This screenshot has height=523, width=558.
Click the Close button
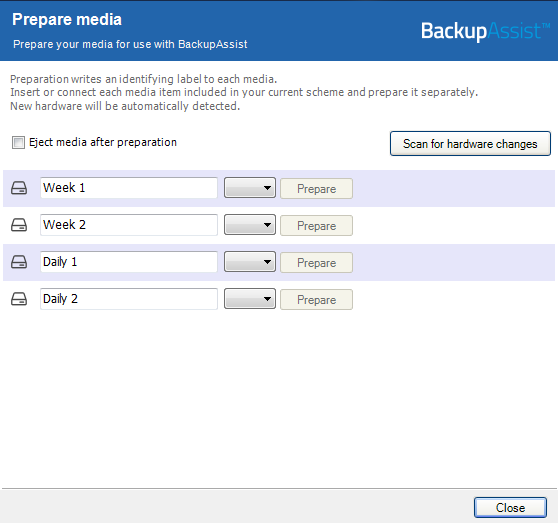coord(510,507)
